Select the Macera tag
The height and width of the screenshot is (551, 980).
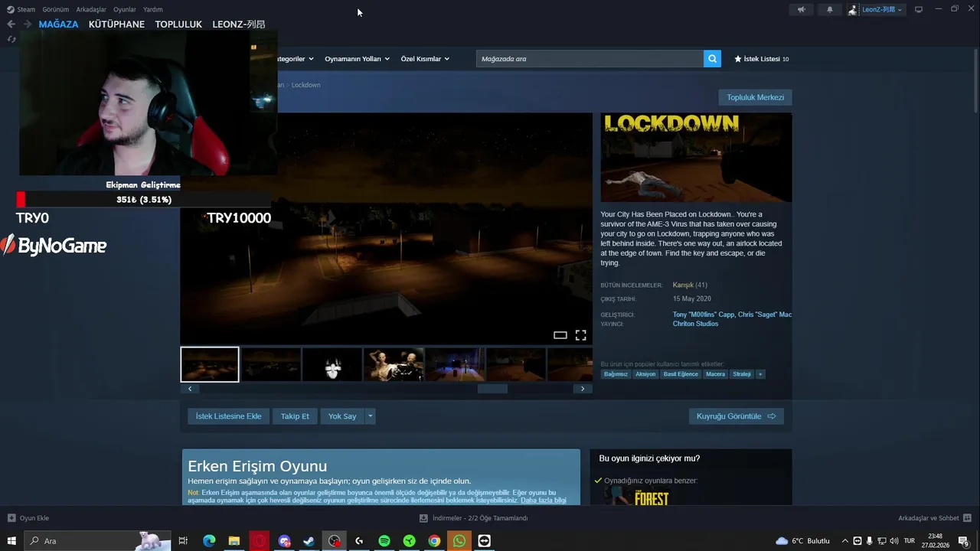coord(715,374)
